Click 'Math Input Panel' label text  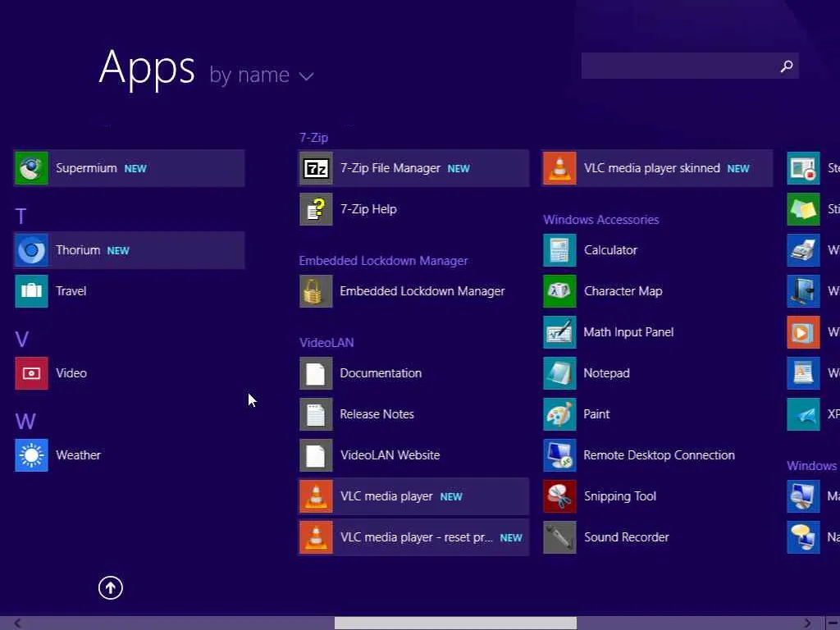629,332
